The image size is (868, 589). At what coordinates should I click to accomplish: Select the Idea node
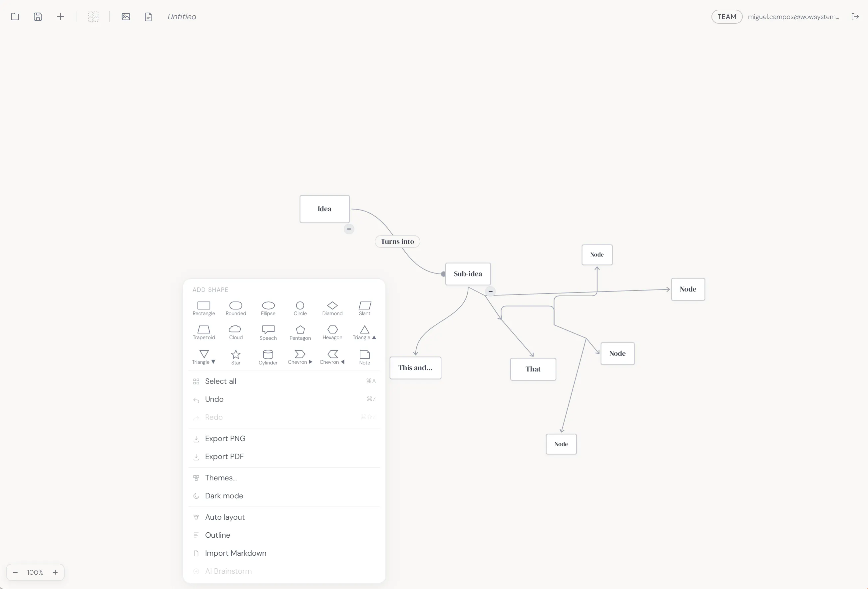tap(324, 209)
